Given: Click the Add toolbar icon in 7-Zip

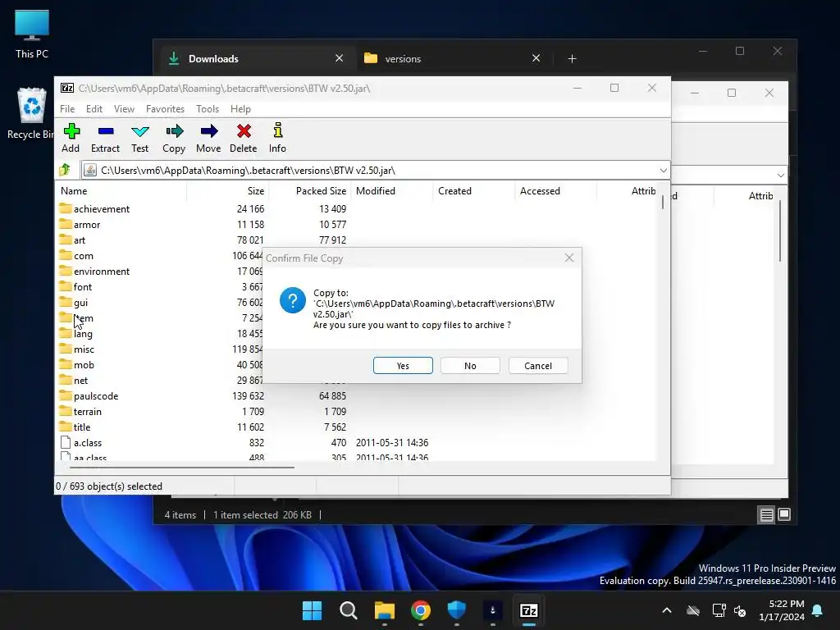Looking at the screenshot, I should pyautogui.click(x=71, y=131).
